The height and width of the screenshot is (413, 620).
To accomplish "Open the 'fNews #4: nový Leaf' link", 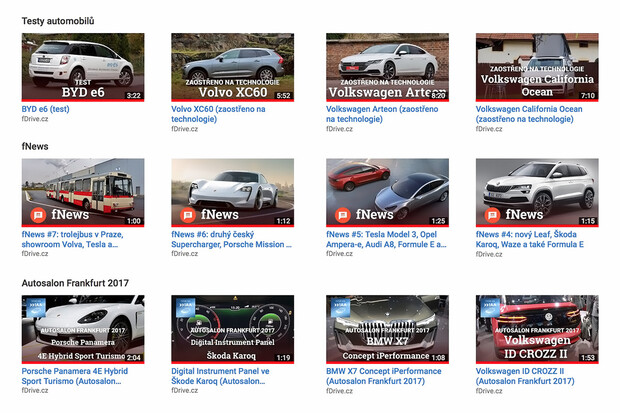I will (529, 239).
